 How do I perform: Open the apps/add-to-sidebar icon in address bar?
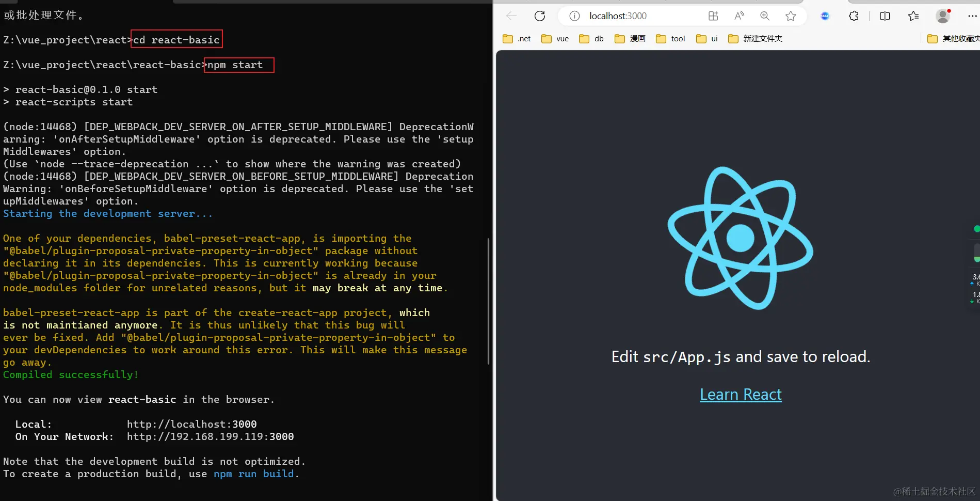tap(713, 16)
